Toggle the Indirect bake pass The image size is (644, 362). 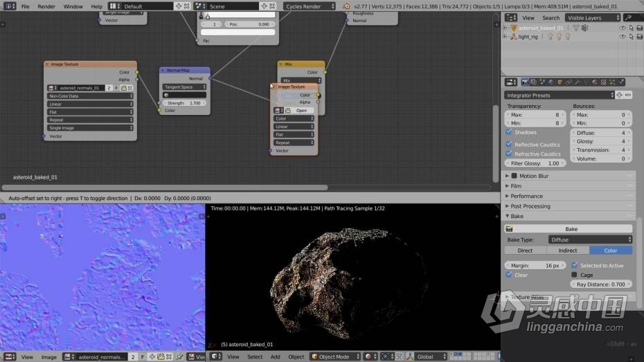(568, 251)
